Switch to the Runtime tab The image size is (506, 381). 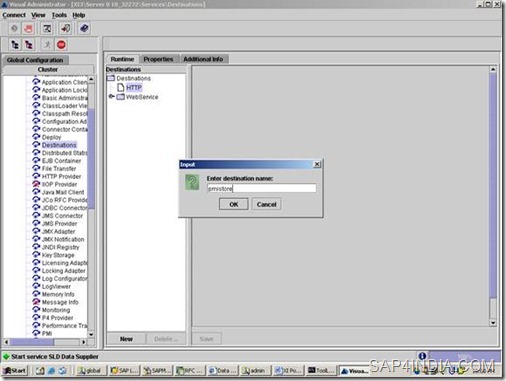(x=122, y=59)
